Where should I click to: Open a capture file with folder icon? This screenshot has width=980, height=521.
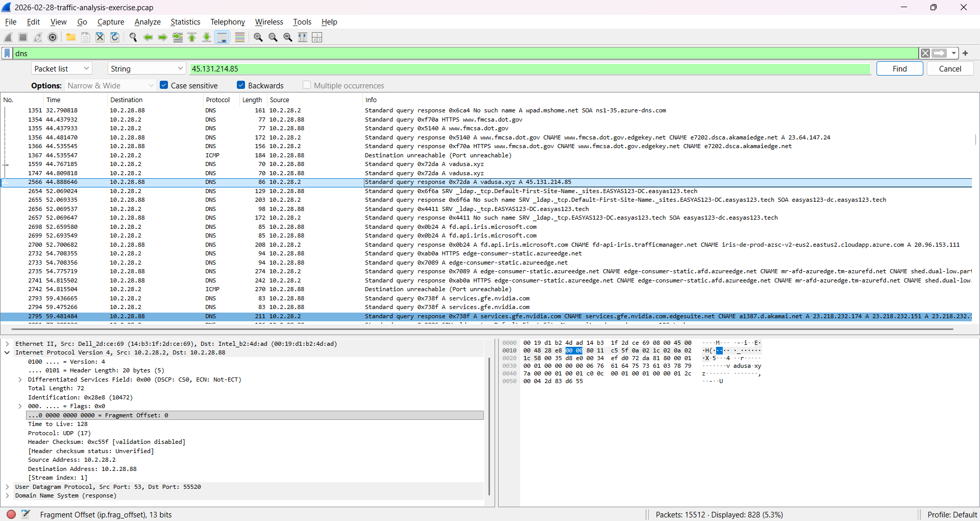pyautogui.click(x=71, y=37)
